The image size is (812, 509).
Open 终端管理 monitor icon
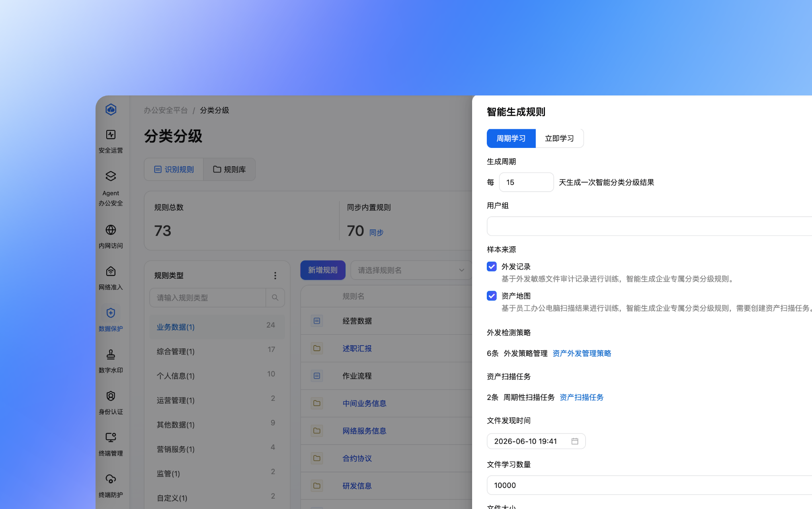pos(111,437)
